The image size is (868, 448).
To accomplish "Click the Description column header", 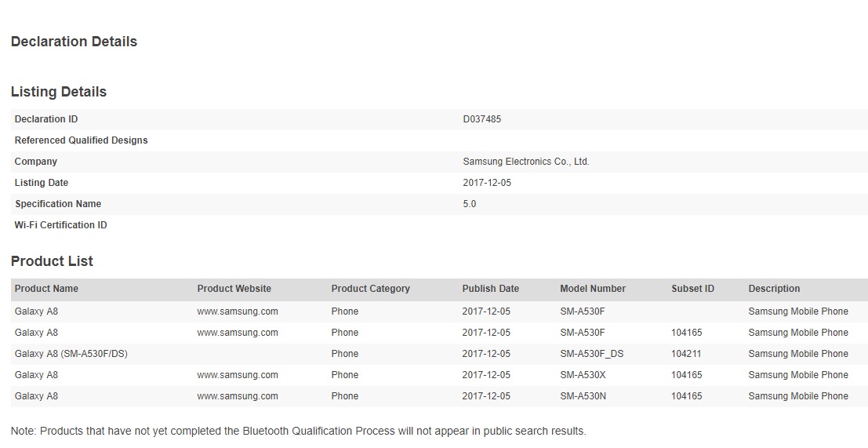I will (x=774, y=289).
